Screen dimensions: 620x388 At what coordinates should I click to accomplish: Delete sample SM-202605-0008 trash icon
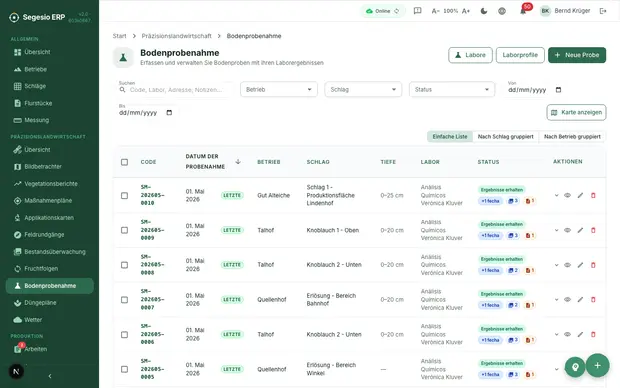point(593,265)
